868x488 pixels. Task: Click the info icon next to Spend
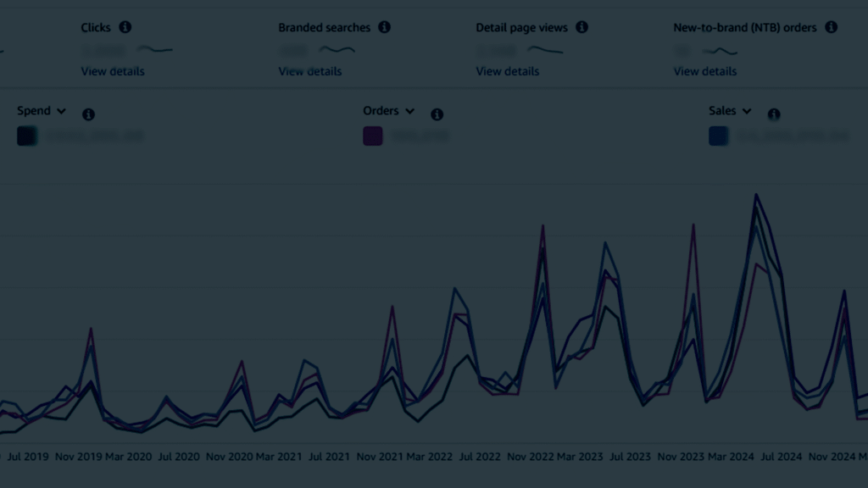(x=88, y=114)
